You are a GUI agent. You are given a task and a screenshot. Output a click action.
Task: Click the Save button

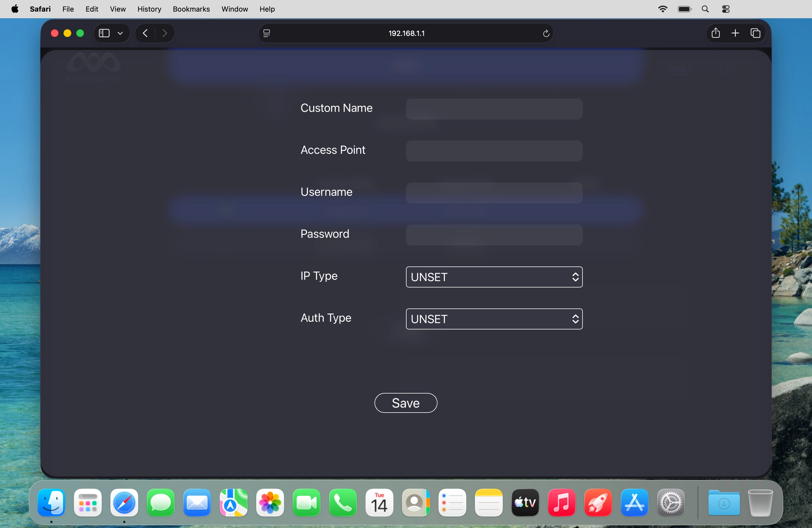(405, 403)
